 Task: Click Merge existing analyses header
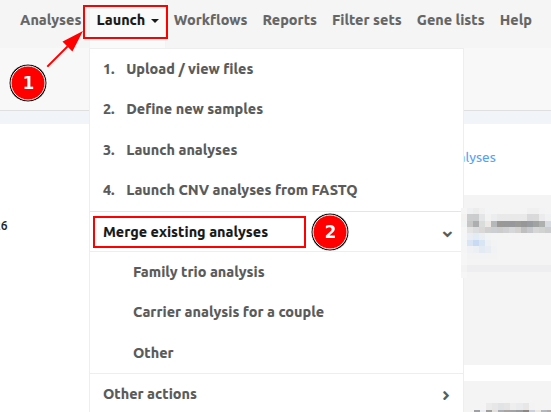186,232
